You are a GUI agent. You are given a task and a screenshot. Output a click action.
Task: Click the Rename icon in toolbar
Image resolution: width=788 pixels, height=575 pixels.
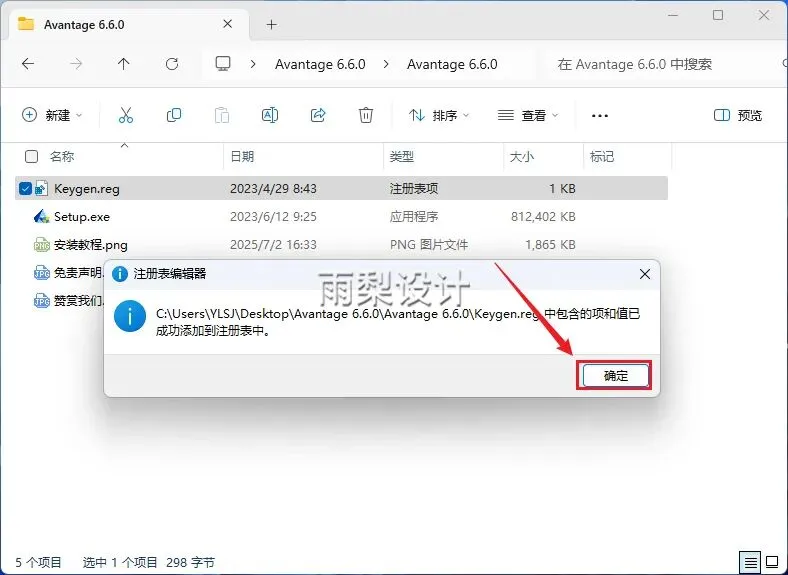[x=270, y=115]
